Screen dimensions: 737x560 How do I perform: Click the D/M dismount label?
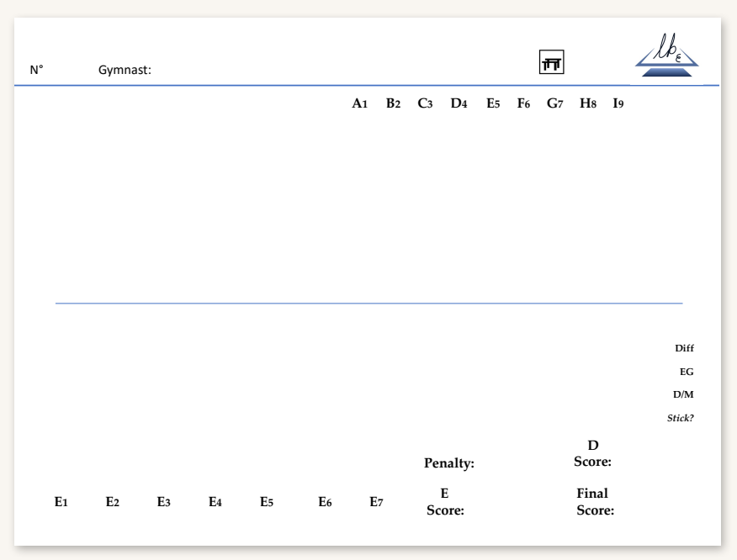click(x=684, y=394)
